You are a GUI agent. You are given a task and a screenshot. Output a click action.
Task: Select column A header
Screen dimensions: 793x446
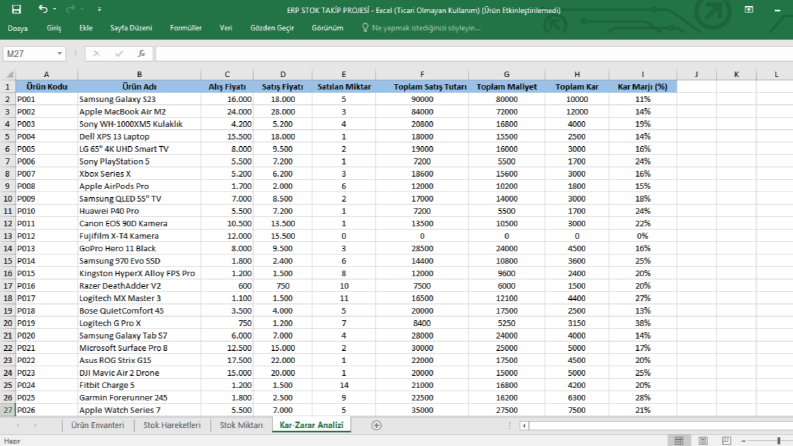pos(47,74)
